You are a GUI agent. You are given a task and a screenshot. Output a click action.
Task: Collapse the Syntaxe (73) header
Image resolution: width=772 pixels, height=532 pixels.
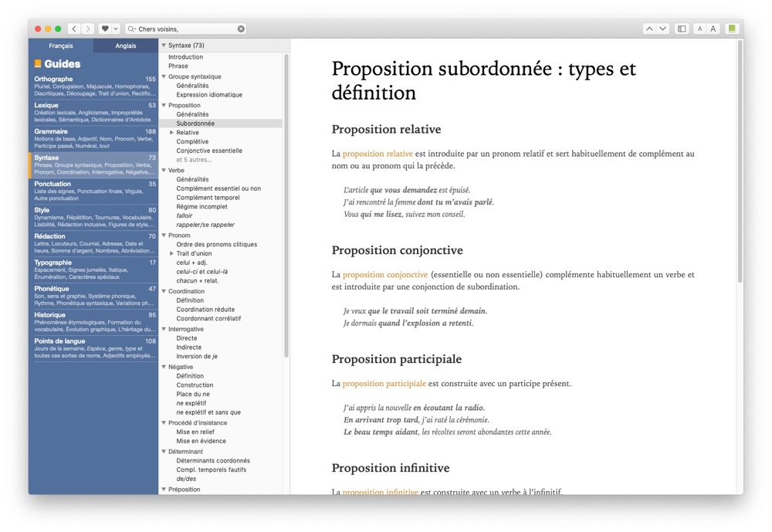pyautogui.click(x=164, y=46)
